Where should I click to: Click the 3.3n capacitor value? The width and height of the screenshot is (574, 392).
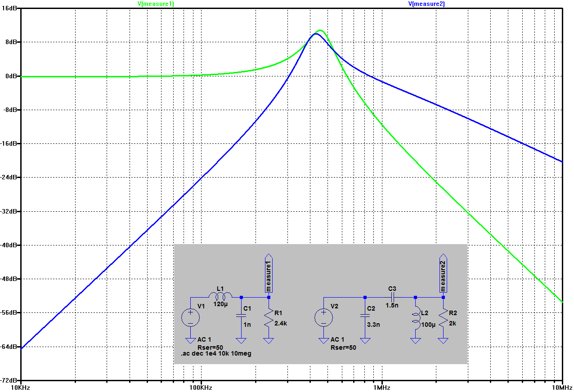[373, 324]
